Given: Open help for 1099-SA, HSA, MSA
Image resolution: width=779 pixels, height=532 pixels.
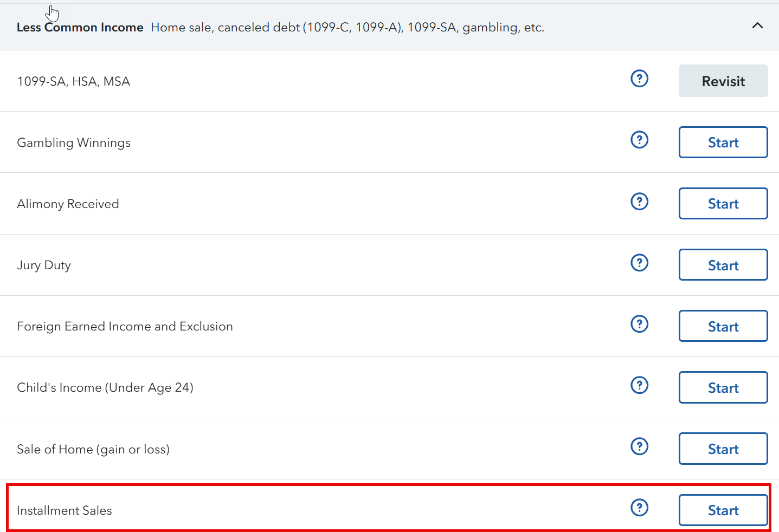Looking at the screenshot, I should tap(639, 79).
